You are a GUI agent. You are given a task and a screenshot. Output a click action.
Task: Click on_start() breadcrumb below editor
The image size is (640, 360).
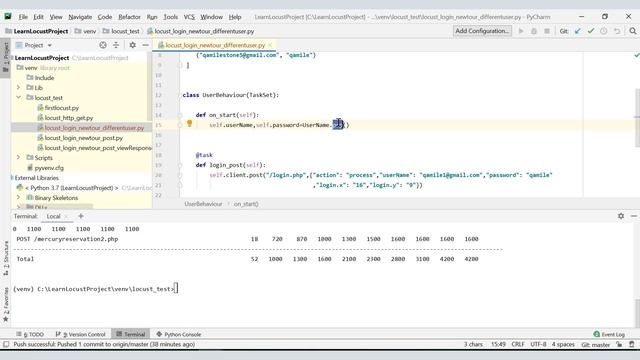pyautogui.click(x=246, y=204)
